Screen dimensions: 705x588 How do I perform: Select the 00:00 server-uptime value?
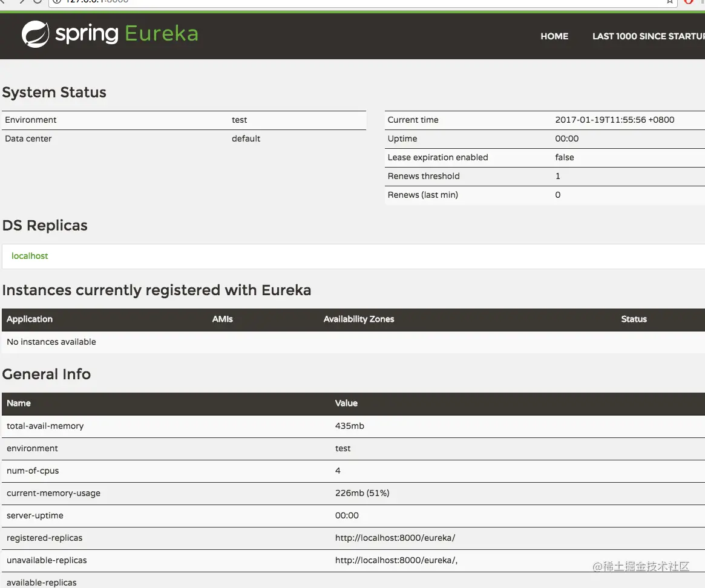pos(347,515)
